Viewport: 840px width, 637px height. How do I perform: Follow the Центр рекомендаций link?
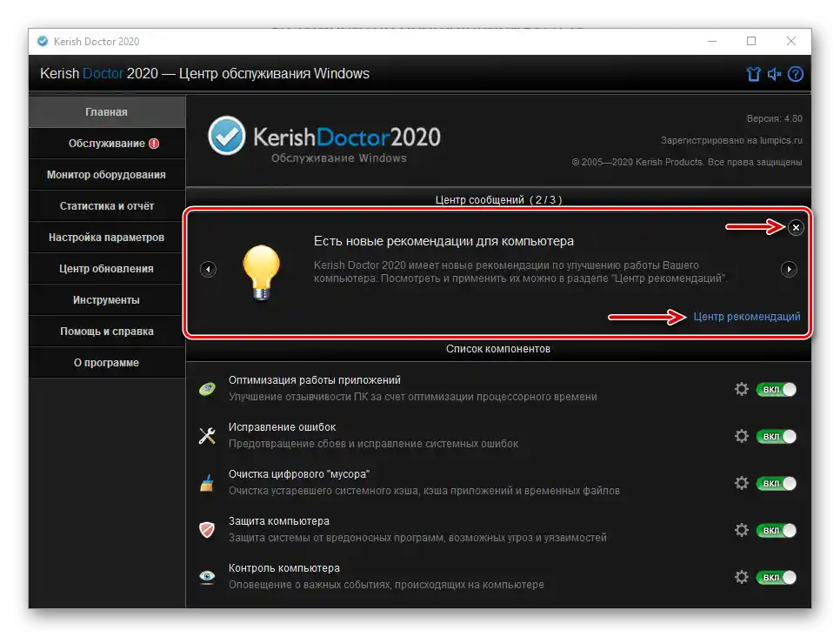pos(747,317)
